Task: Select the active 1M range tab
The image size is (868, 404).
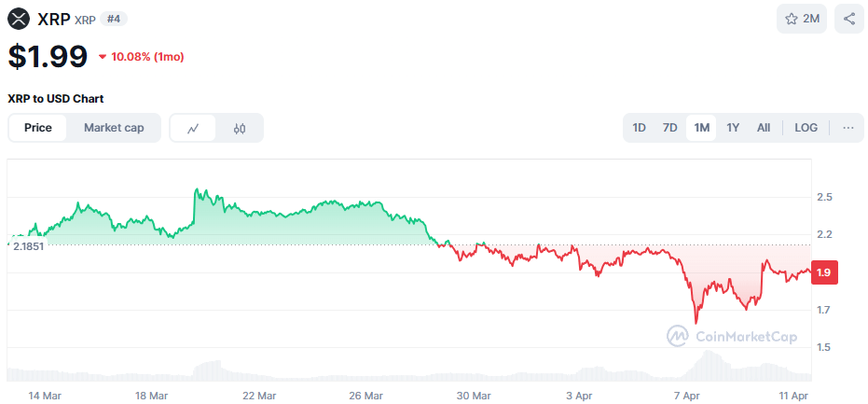Action: [x=701, y=128]
